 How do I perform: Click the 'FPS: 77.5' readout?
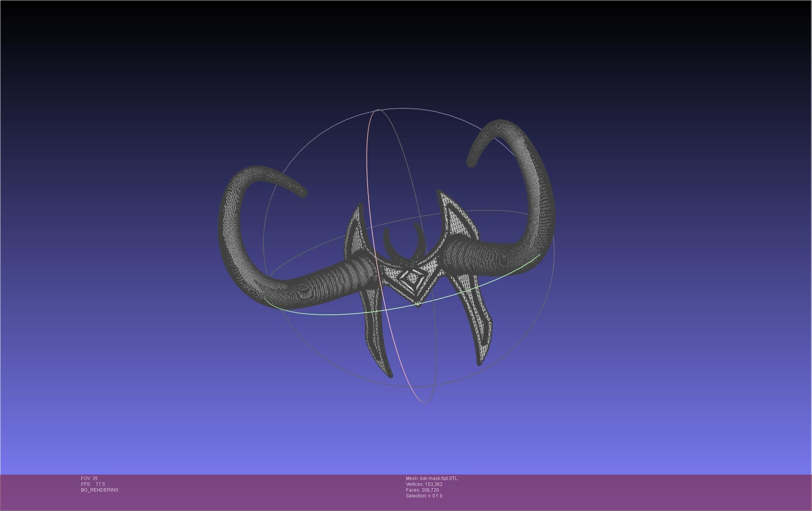coord(93,484)
